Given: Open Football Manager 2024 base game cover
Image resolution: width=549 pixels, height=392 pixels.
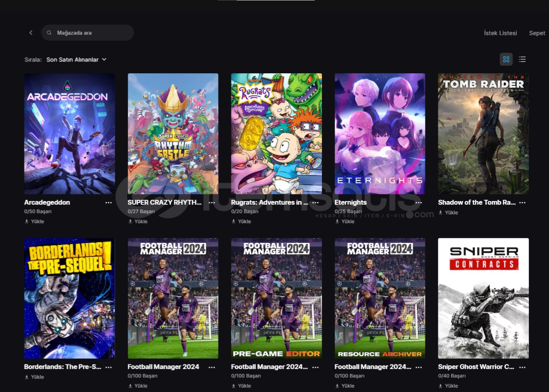Looking at the screenshot, I should click(x=173, y=298).
